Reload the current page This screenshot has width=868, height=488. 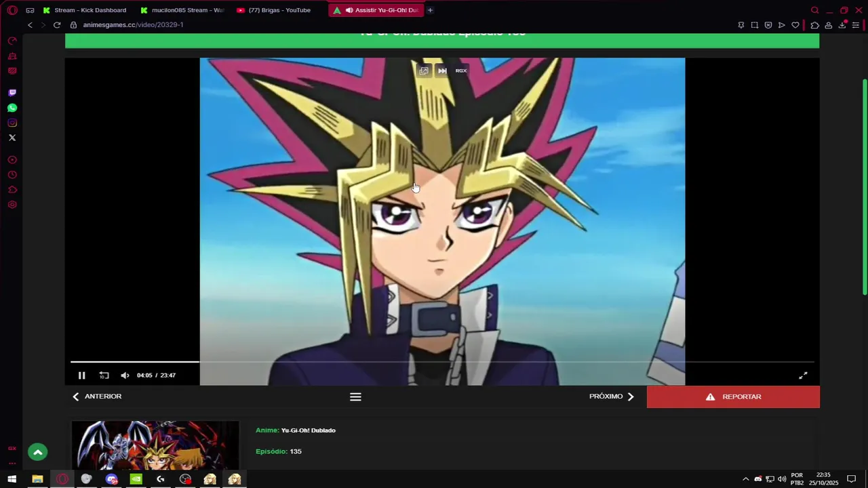click(57, 25)
